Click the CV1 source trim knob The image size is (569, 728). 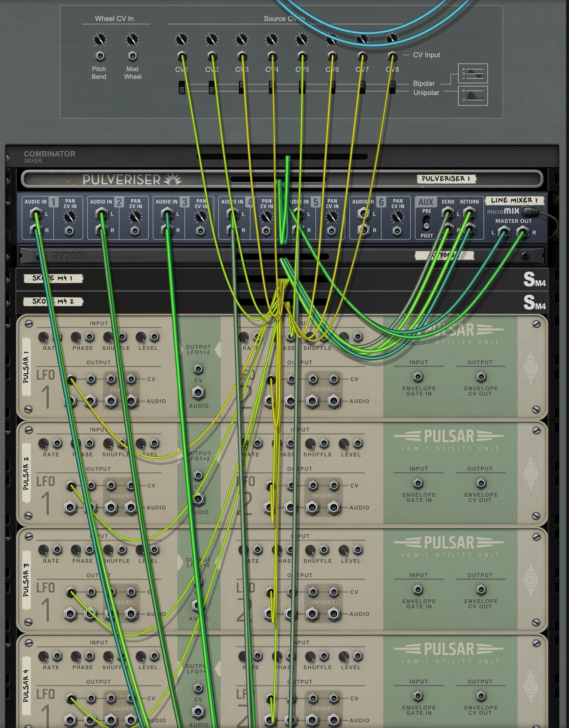182,39
